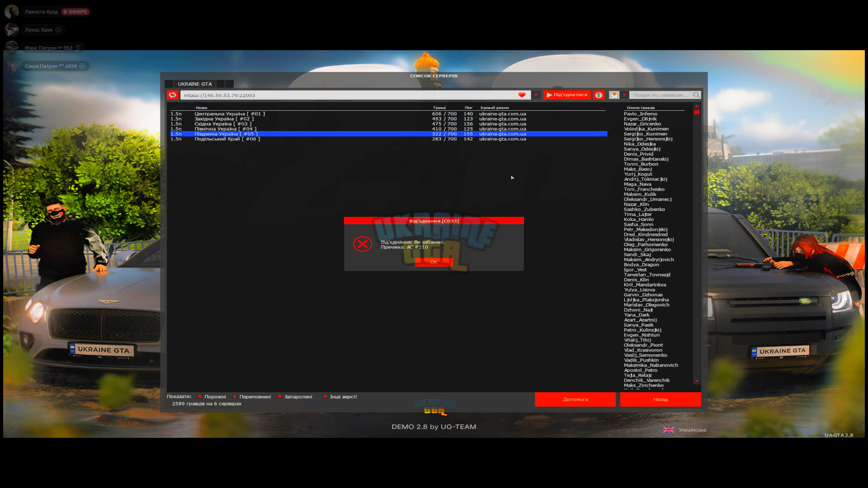Click the Назад back button

point(660,399)
